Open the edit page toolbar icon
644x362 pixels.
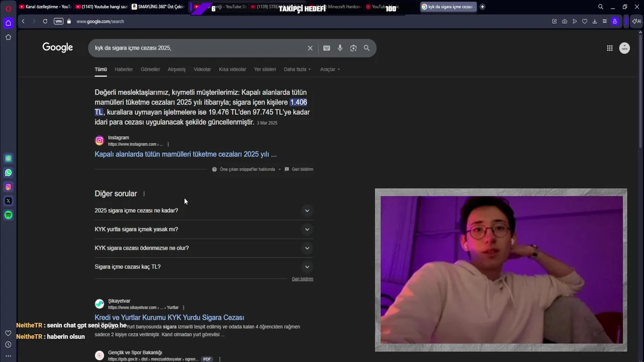554,21
